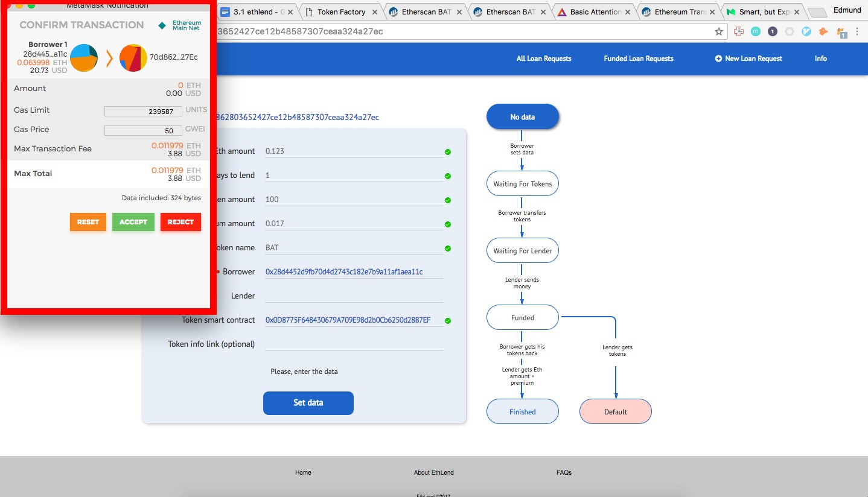The height and width of the screenshot is (497, 868).
Task: Open the Info nav link
Action: tap(821, 59)
